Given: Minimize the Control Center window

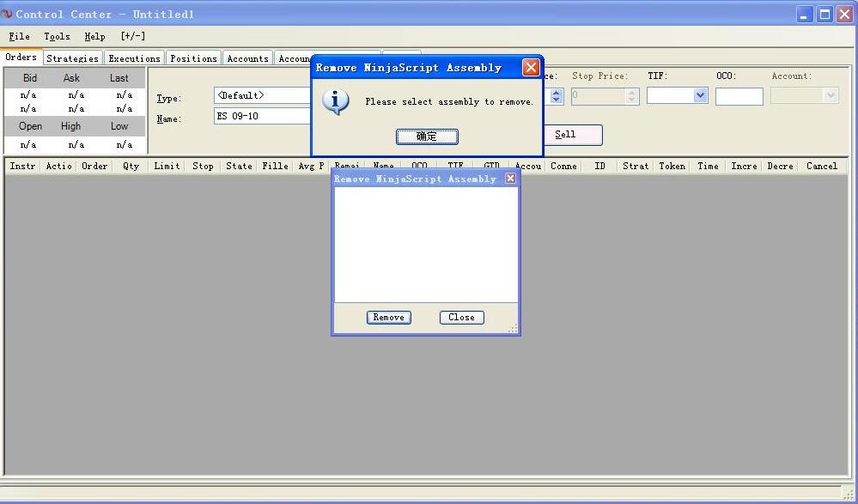Looking at the screenshot, I should [805, 15].
